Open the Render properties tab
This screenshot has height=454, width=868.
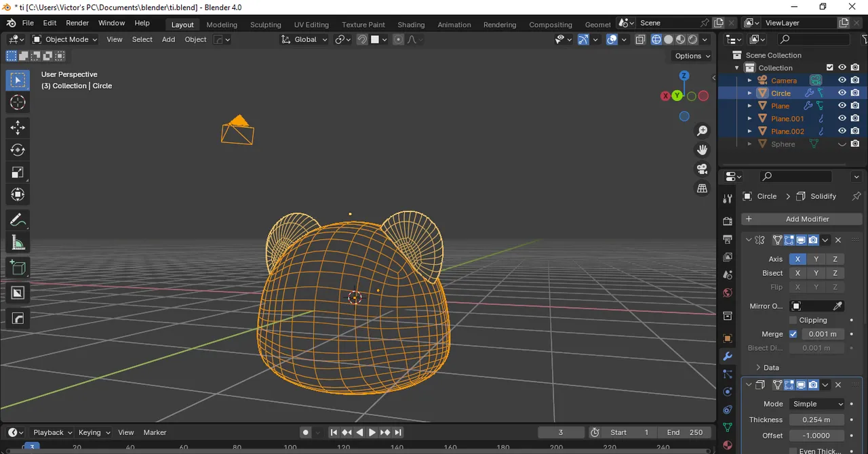[728, 221]
